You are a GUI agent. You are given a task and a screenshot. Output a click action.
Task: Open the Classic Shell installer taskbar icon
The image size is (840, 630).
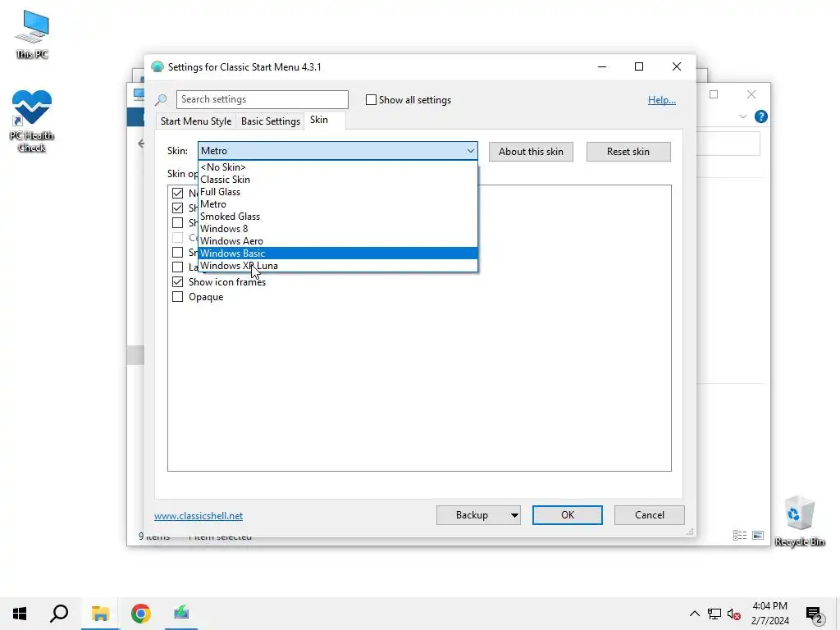[181, 614]
